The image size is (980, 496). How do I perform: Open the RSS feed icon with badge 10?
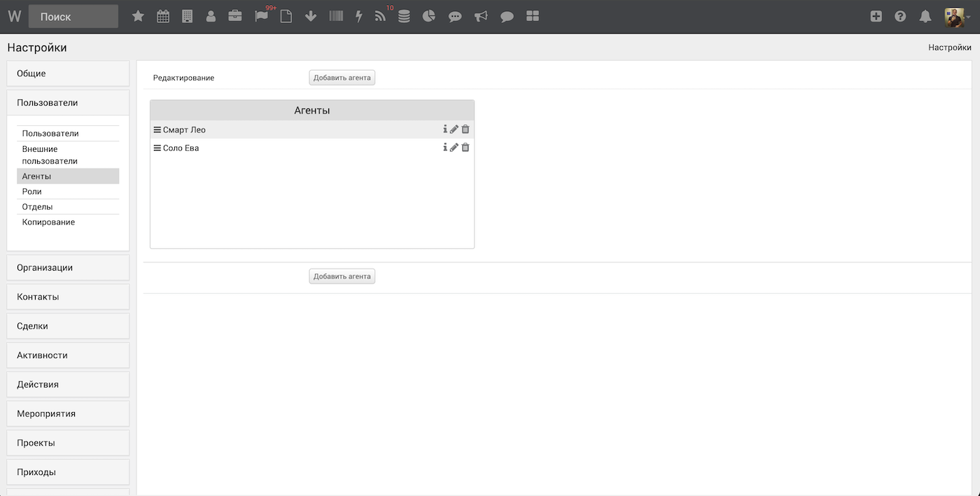point(380,16)
